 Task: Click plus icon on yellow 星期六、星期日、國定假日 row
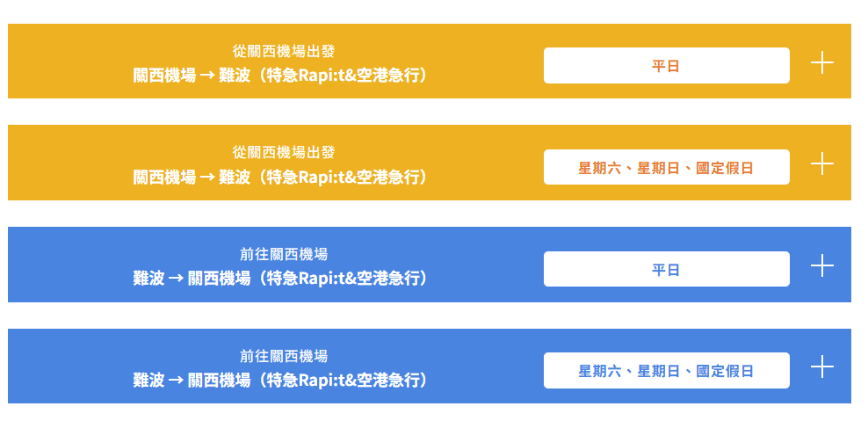click(821, 164)
